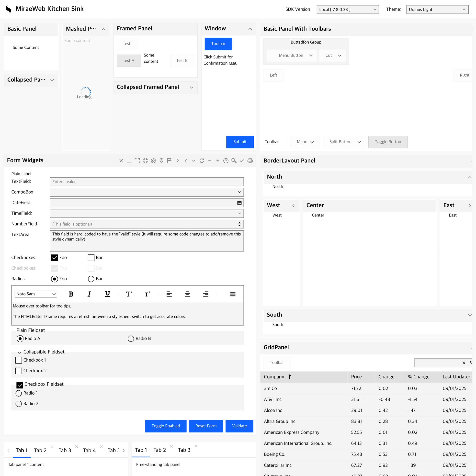Switch to Tab 3 in left tab panel
The image size is (476, 476).
[x=65, y=450]
